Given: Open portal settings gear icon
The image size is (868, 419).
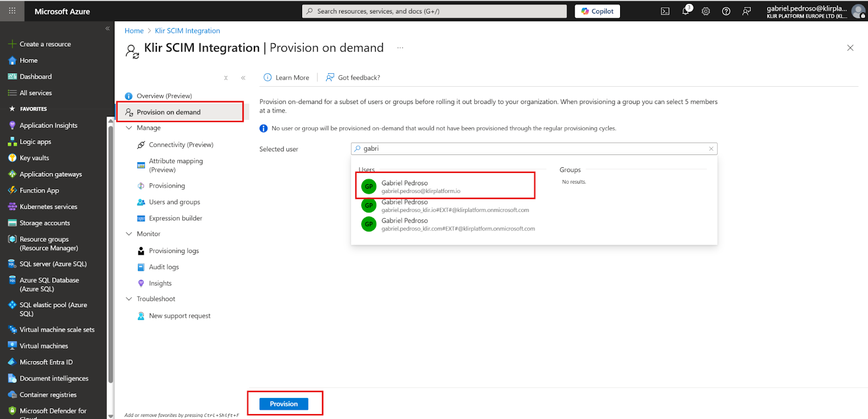Looking at the screenshot, I should pyautogui.click(x=706, y=11).
